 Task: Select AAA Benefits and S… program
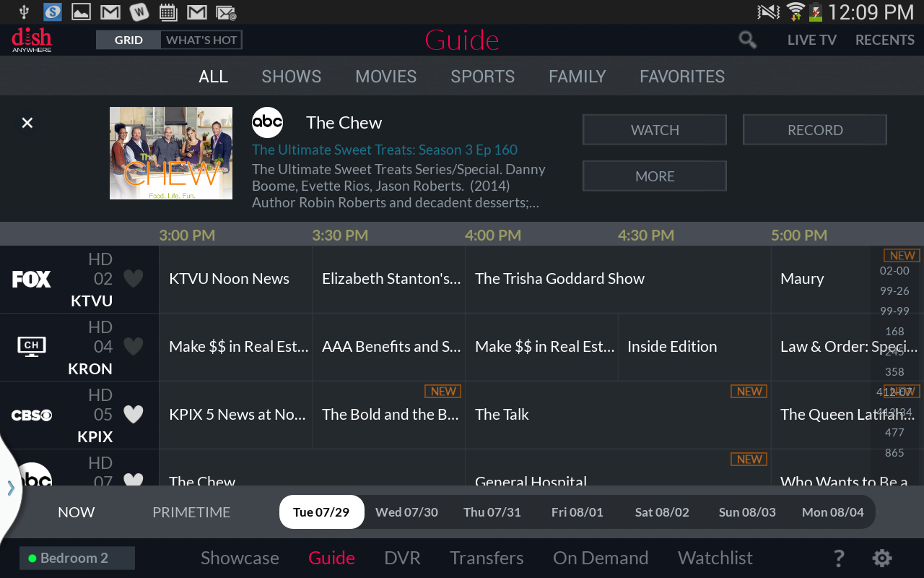coord(388,347)
